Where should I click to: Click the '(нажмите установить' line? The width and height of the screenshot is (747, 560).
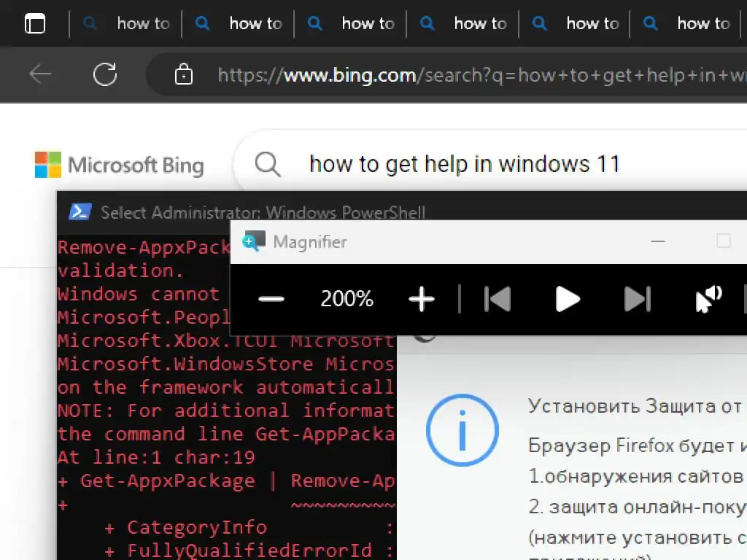(638, 537)
